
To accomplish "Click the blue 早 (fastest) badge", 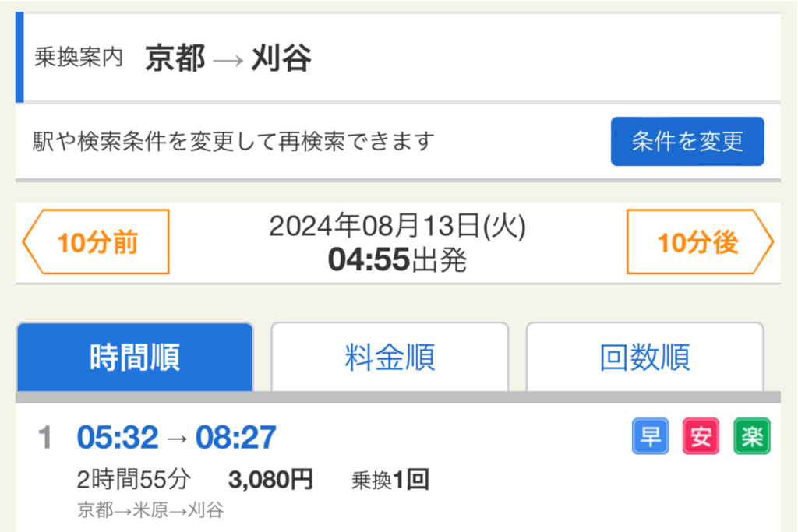I will (650, 437).
